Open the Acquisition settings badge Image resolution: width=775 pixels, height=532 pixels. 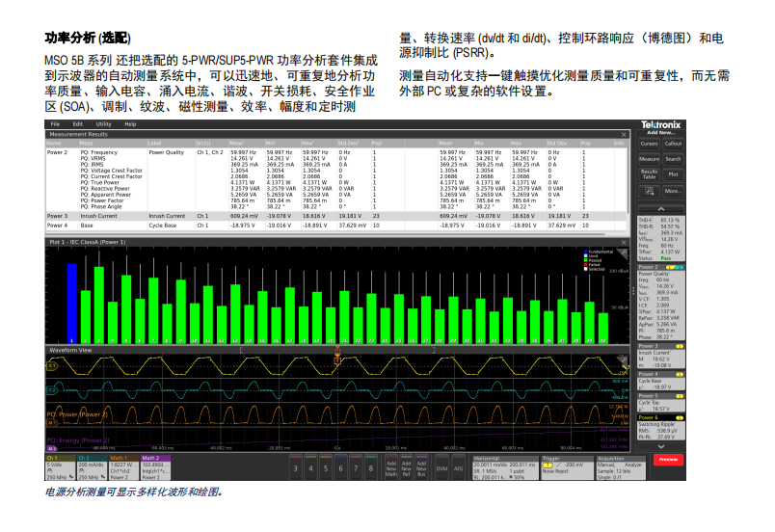[x=622, y=467]
